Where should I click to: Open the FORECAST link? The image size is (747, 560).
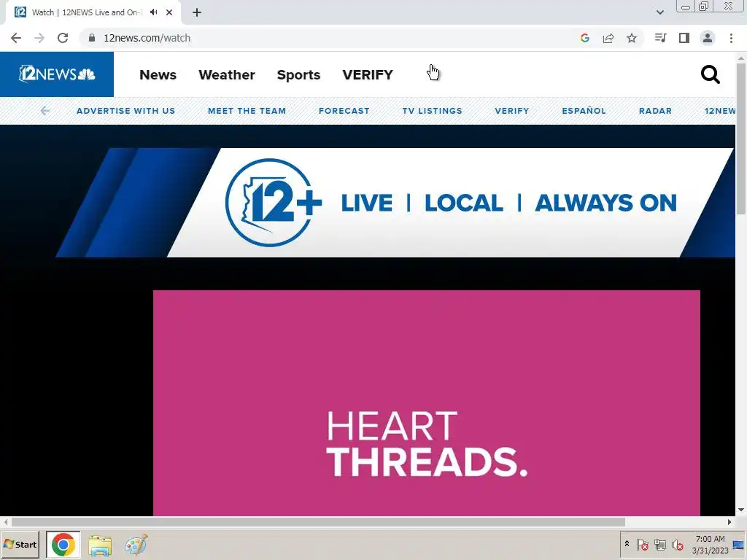point(344,111)
